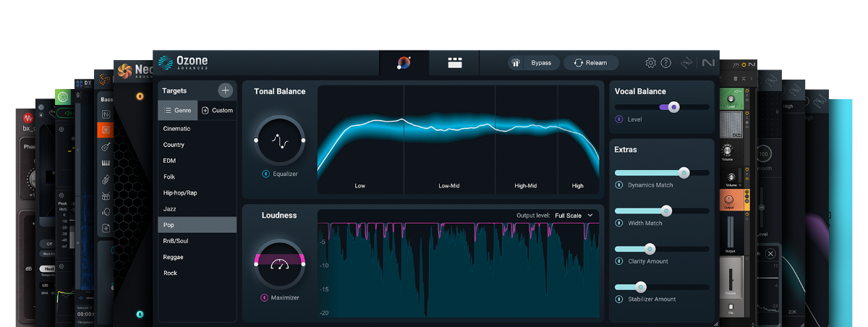Screen dimensions: 868x327
Task: Select the Genre targets tab
Action: pyautogui.click(x=178, y=111)
